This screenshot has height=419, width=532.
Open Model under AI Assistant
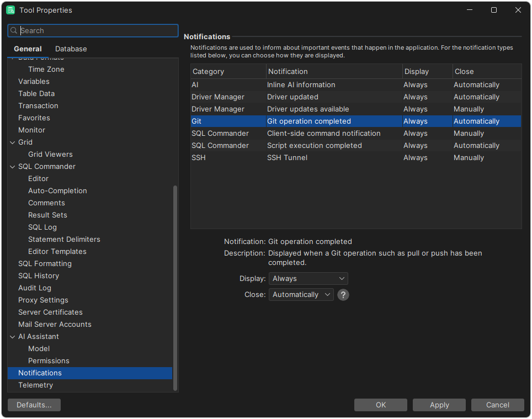pyautogui.click(x=39, y=349)
